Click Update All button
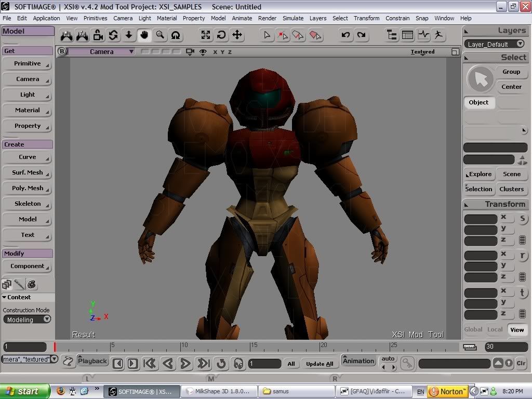 [x=320, y=364]
